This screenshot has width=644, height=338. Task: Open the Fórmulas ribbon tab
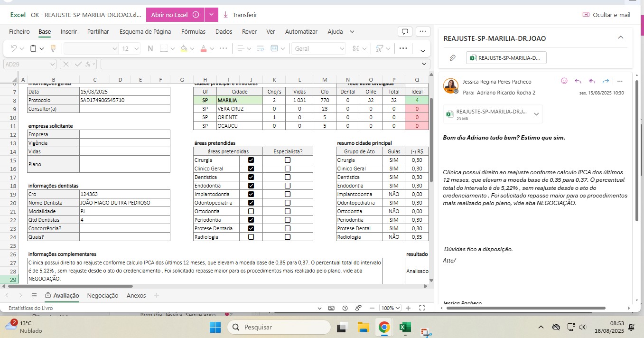[x=193, y=32]
